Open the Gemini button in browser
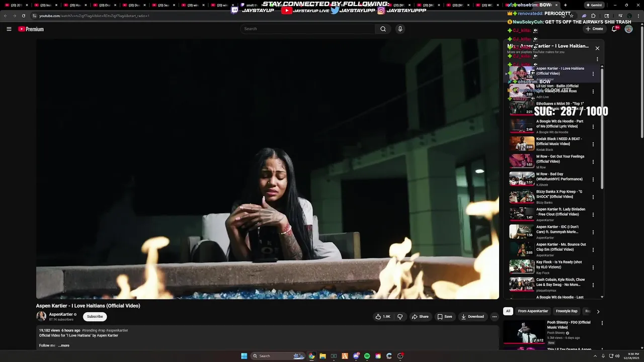The width and height of the screenshot is (644, 362). point(594,5)
